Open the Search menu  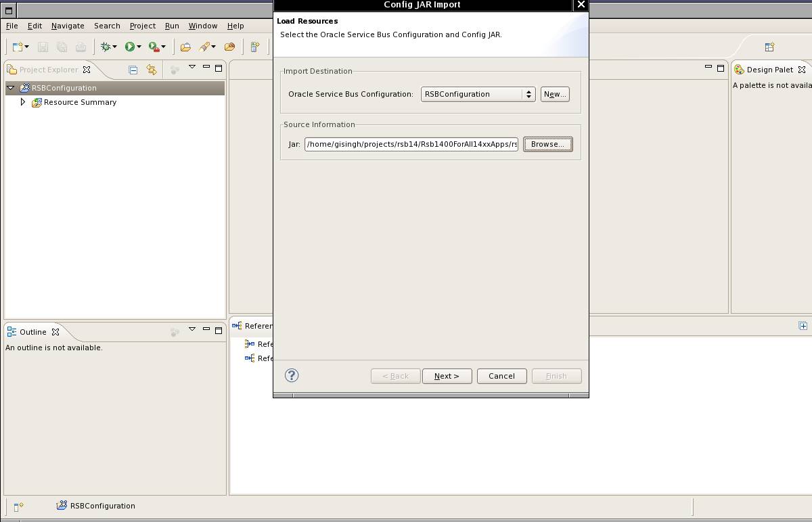pos(107,26)
